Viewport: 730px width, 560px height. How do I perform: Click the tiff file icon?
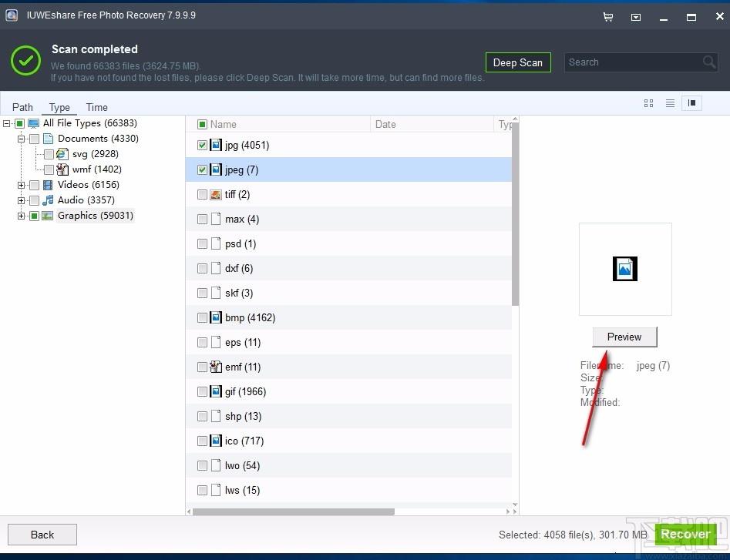tap(216, 194)
